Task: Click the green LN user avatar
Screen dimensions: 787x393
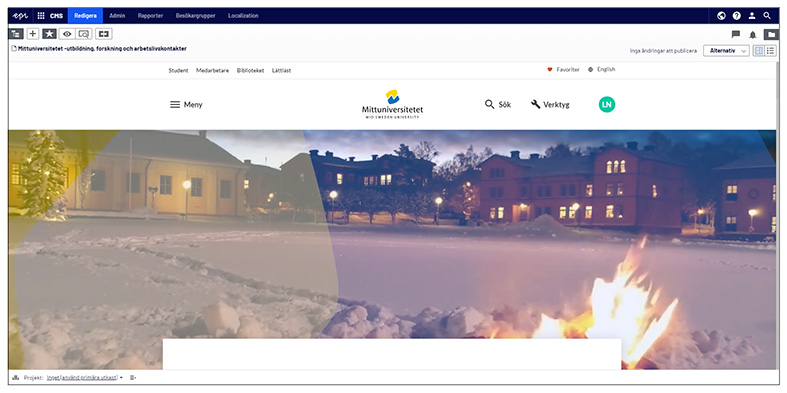Action: (607, 104)
